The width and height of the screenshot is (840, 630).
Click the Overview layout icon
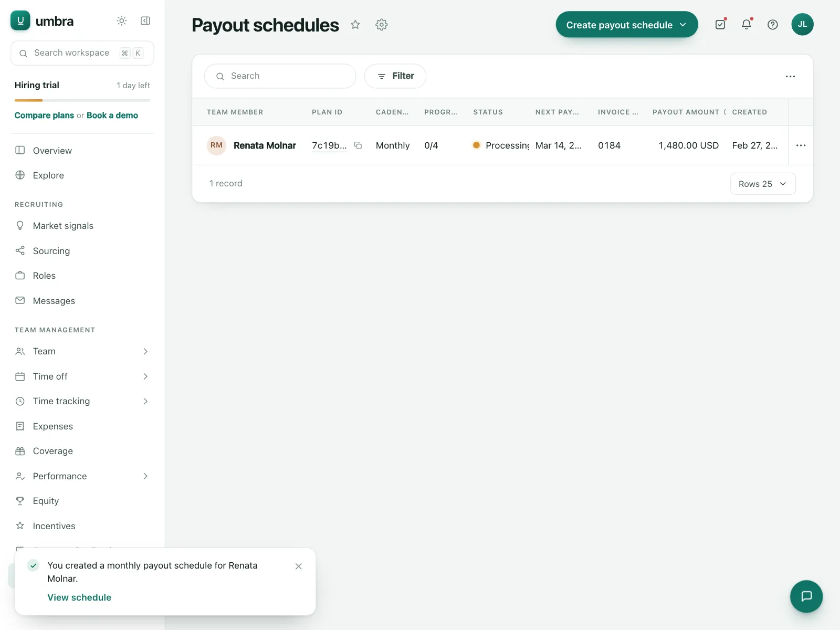click(x=20, y=150)
